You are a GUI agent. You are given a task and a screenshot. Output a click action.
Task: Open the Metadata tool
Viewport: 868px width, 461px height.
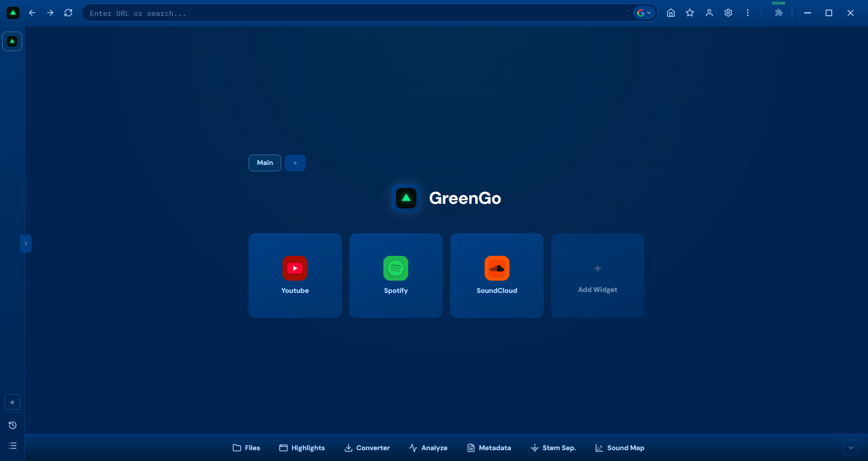click(x=489, y=448)
